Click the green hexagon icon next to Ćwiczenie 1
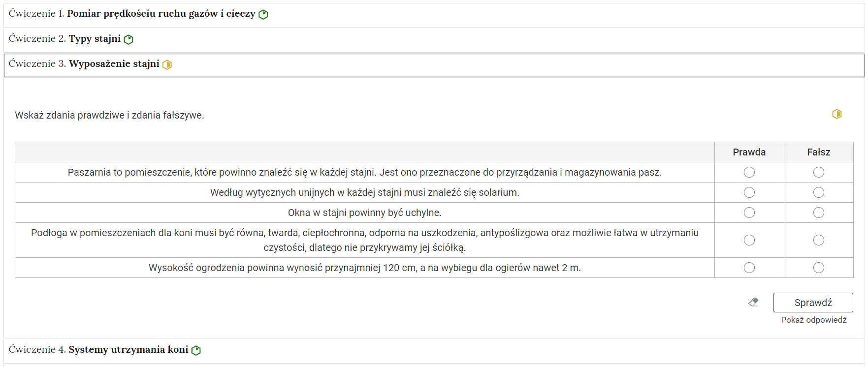Screen dimensions: 868x367 coord(264,14)
